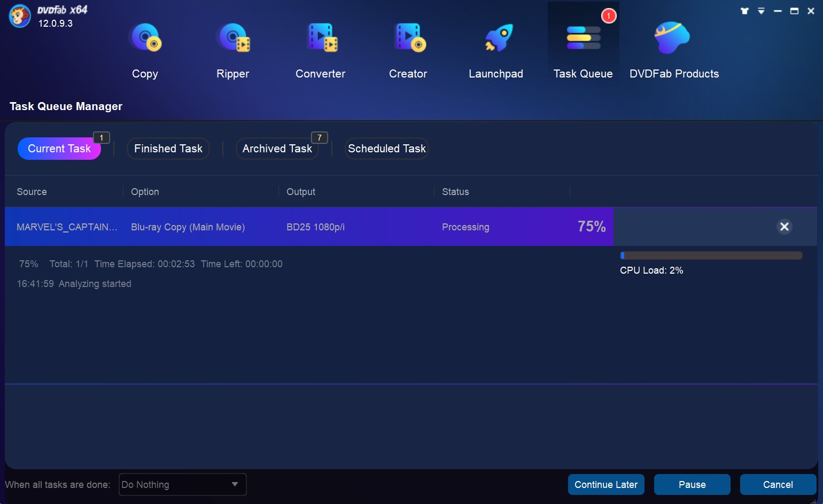This screenshot has height=504, width=823.
Task: Open the Archived Task tab
Action: tap(277, 149)
